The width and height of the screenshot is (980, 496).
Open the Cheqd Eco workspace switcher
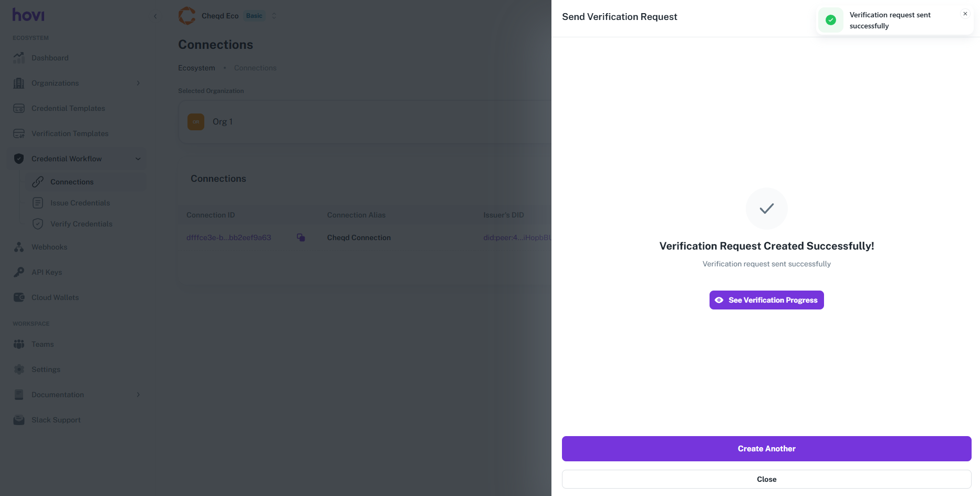274,16
